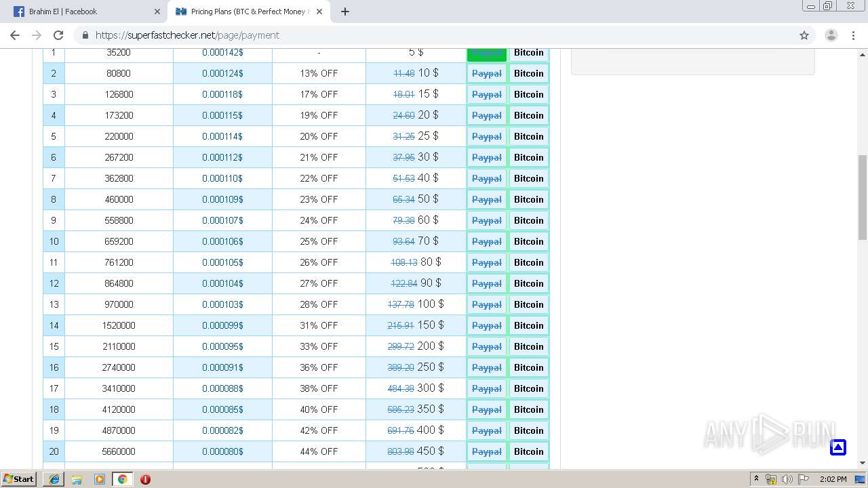The width and height of the screenshot is (868, 488).
Task: Choose Paypal for the 100 $ plan
Action: 487,304
